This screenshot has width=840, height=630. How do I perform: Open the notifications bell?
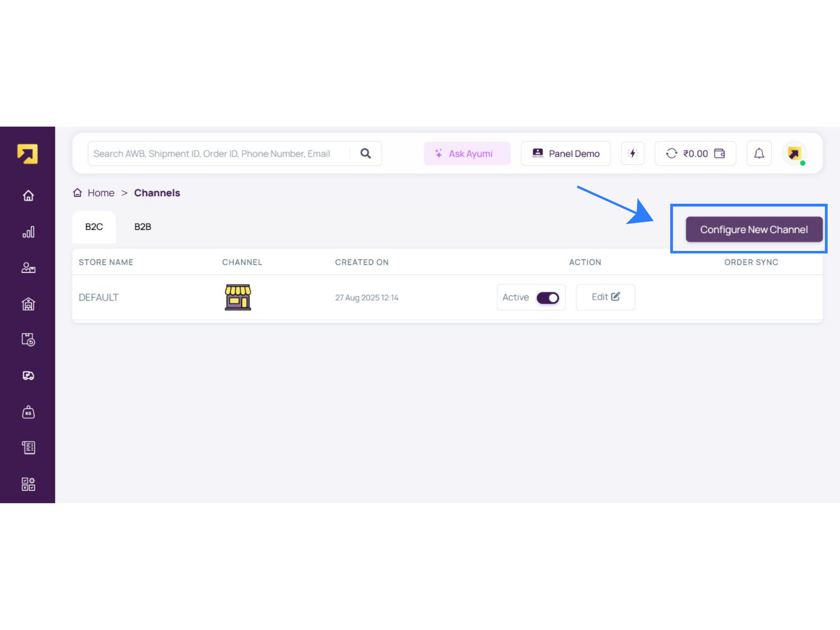[x=758, y=153]
